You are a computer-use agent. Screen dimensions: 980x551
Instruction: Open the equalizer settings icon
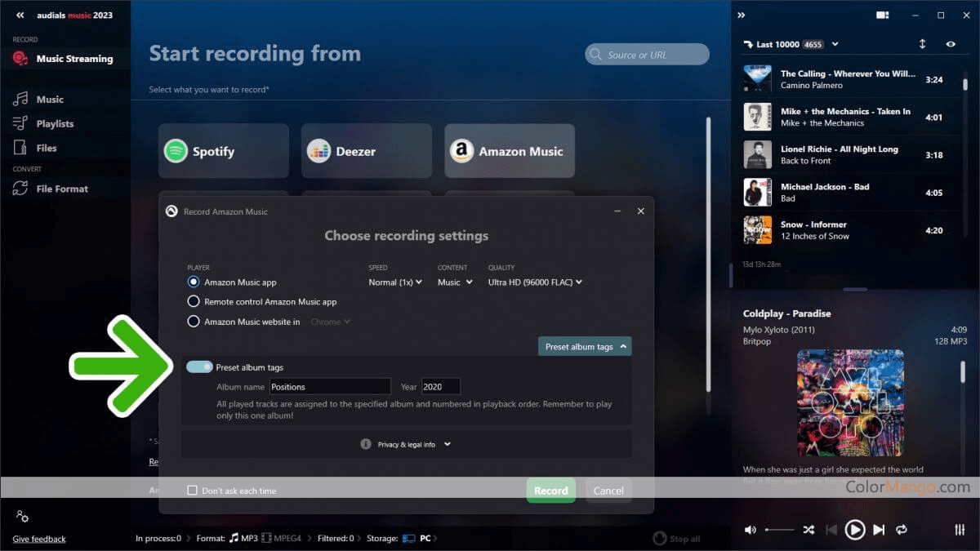click(960, 530)
